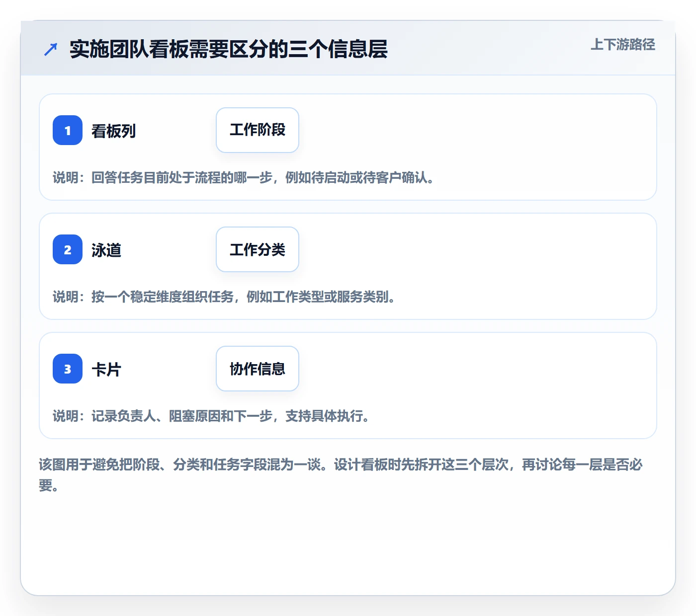696x616 pixels.
Task: Click the number 3 badge icon
Action: pyautogui.click(x=68, y=369)
